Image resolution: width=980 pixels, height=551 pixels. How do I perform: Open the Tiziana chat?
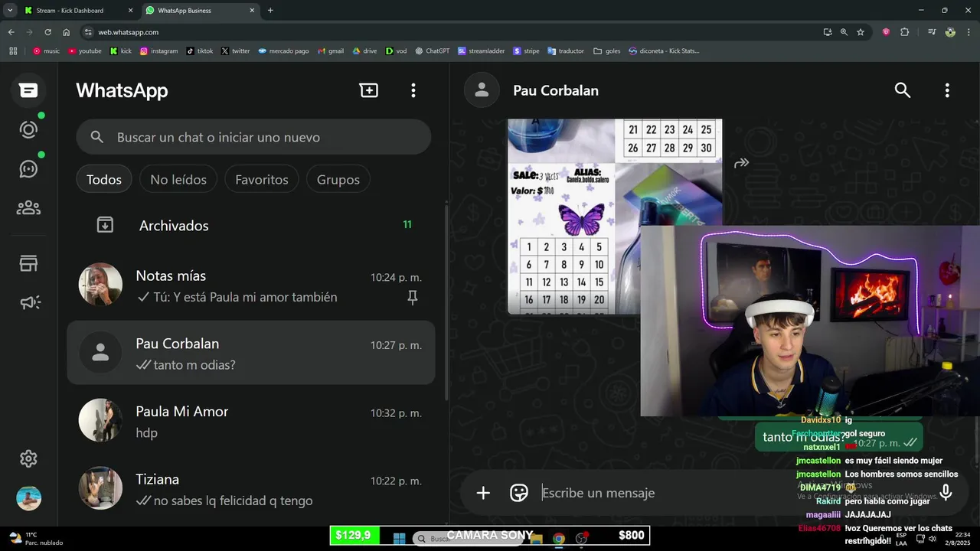(x=251, y=488)
